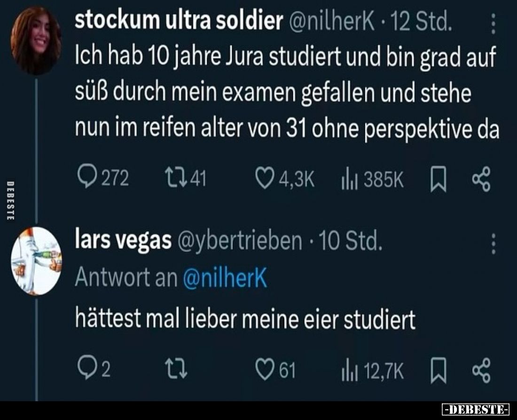Share the stockum ultra soldier tweet

481,179
